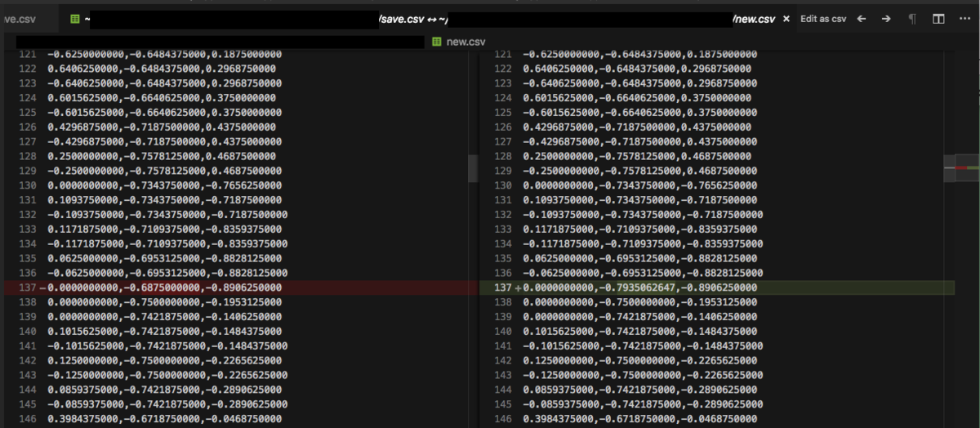
Task: Click line 135 text in the right pane
Action: click(x=639, y=258)
